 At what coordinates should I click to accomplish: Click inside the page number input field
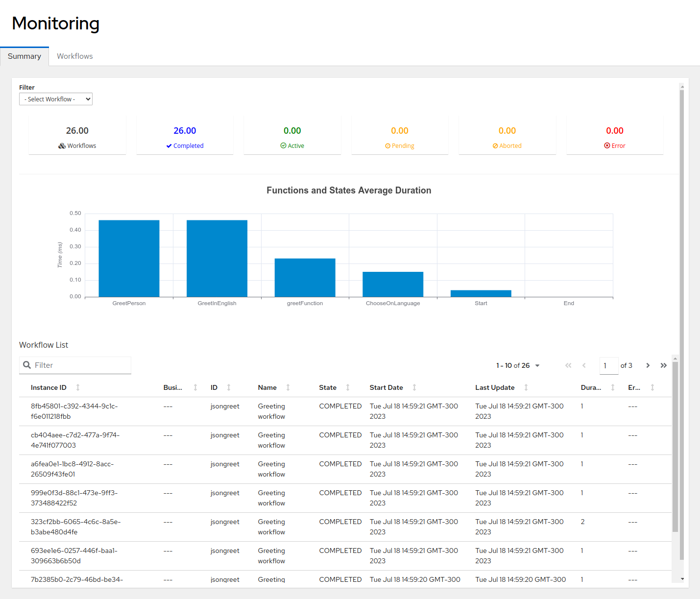click(609, 365)
